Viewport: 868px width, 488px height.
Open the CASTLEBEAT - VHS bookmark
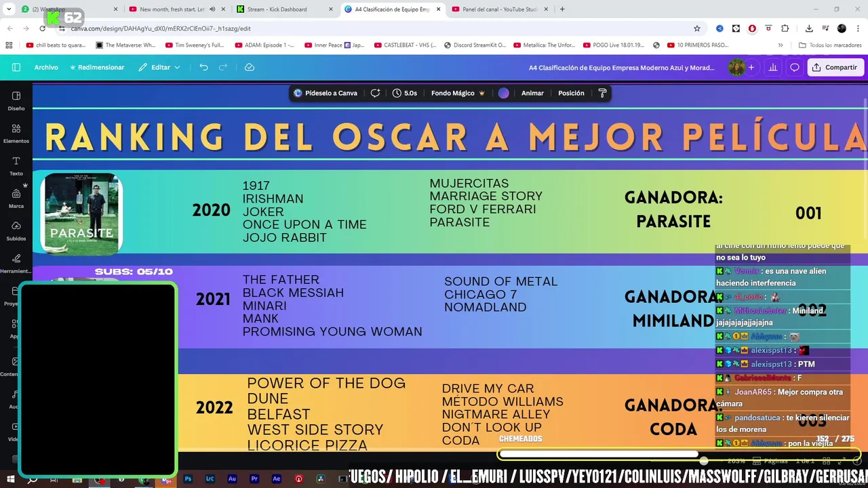tap(407, 45)
